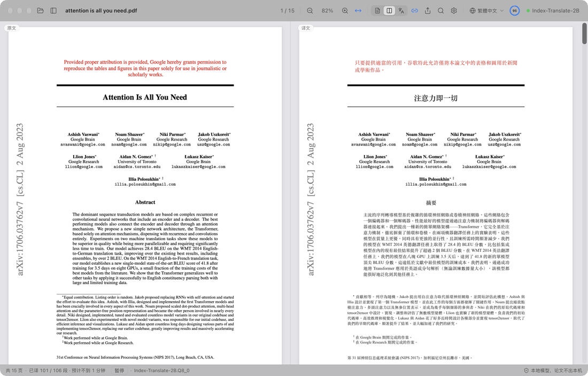Click the 译文 pane label

click(x=306, y=28)
